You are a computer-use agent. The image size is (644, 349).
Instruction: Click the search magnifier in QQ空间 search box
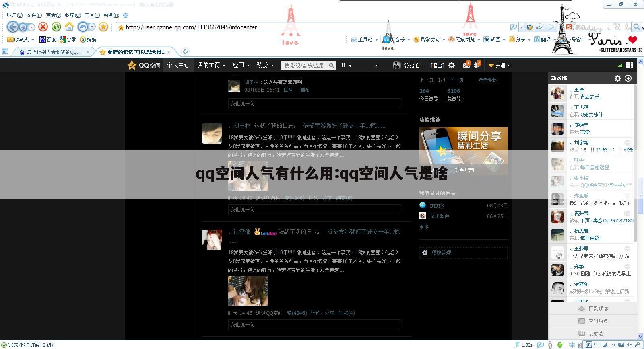click(x=331, y=65)
